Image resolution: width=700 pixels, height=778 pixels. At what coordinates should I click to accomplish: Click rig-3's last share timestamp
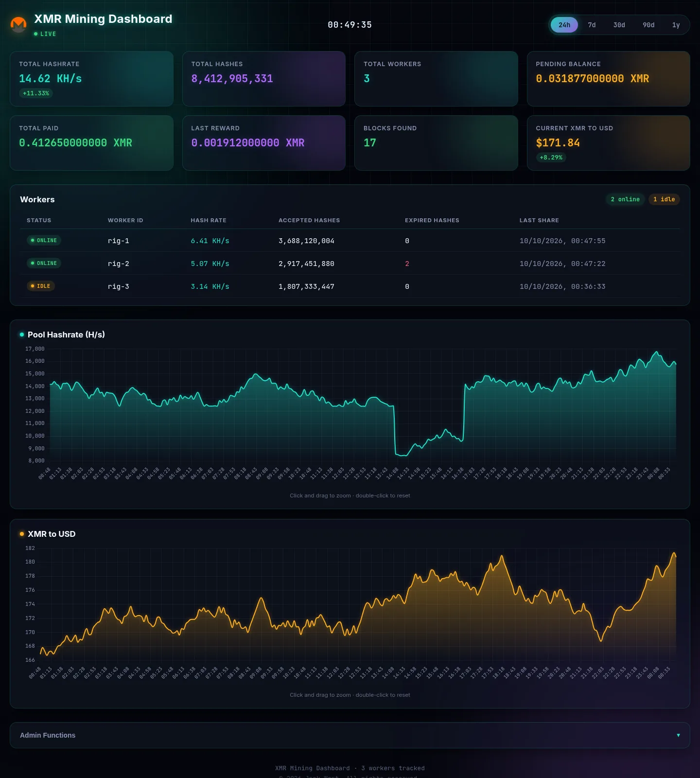click(562, 286)
